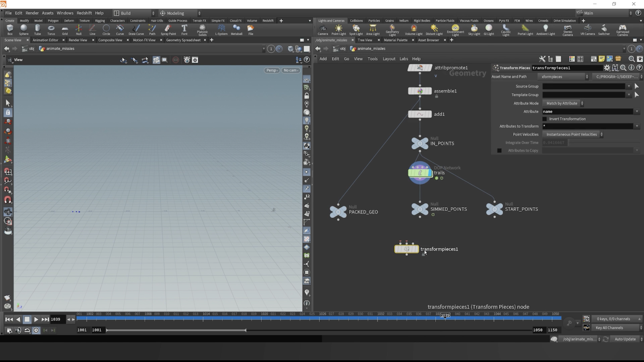Click the timeline scrubber at frame 1039

[445, 315]
